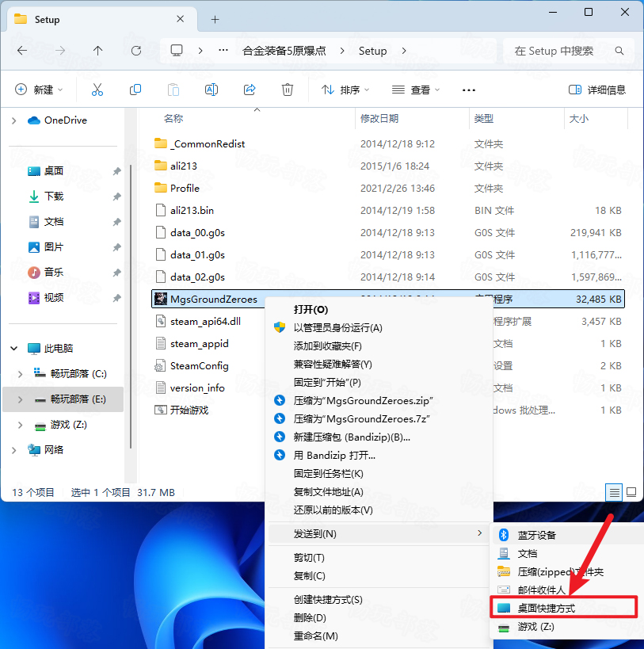Open 视频 in the quick access list
Viewport: 644px width, 649px height.
pos(53,298)
